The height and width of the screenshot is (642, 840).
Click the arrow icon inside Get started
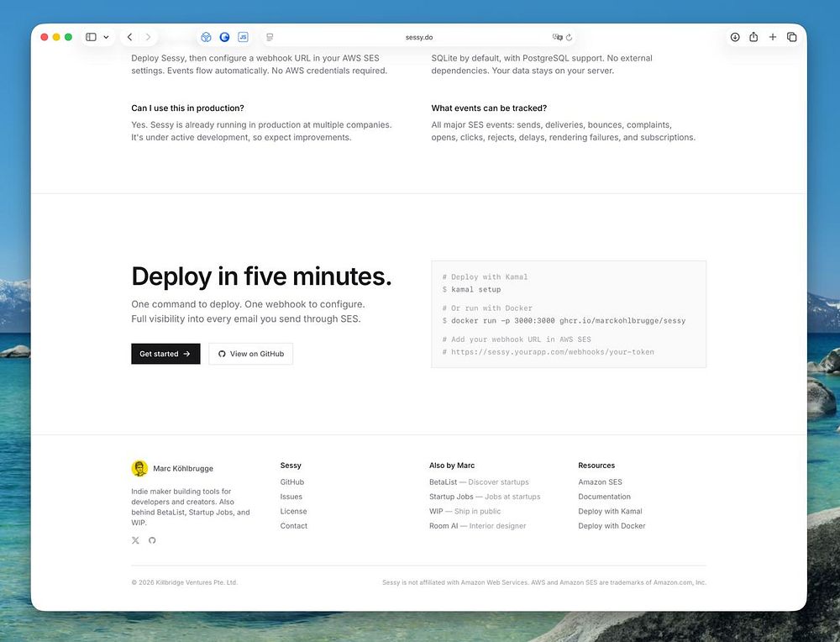186,354
